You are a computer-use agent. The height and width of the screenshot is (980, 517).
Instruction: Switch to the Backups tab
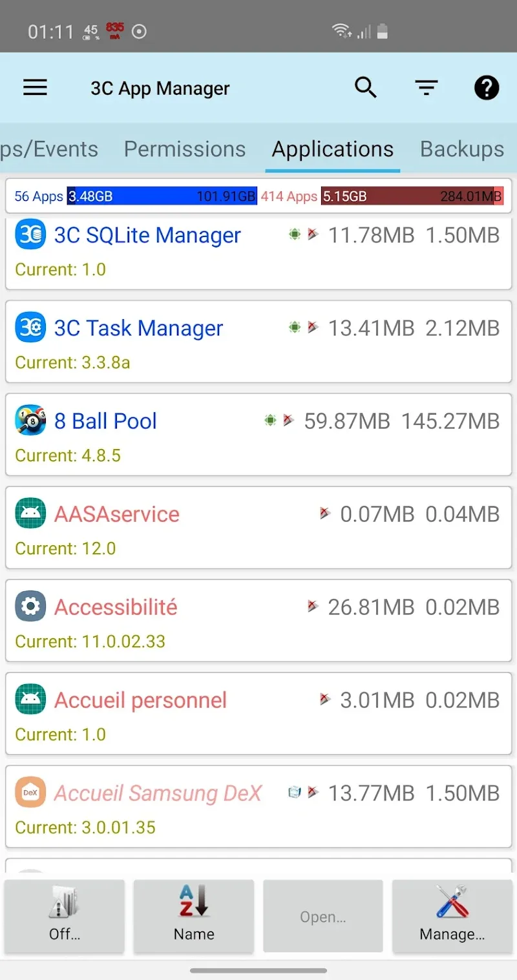pyautogui.click(x=462, y=149)
